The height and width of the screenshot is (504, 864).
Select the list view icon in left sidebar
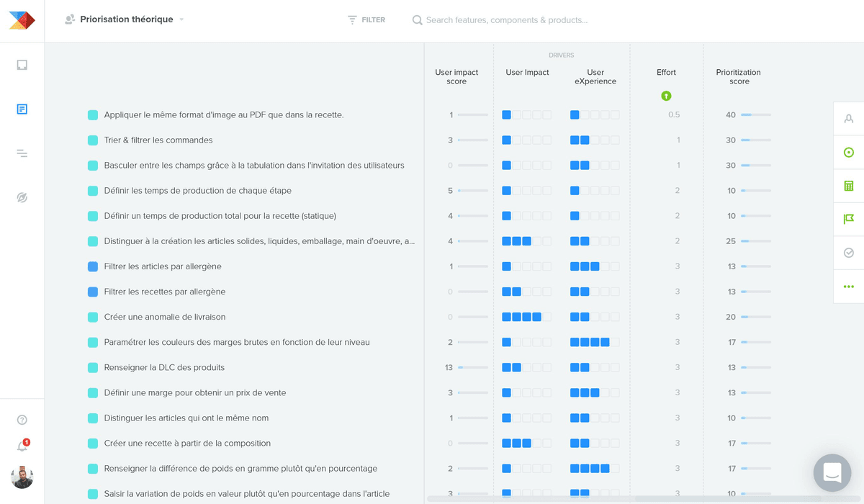pyautogui.click(x=22, y=109)
